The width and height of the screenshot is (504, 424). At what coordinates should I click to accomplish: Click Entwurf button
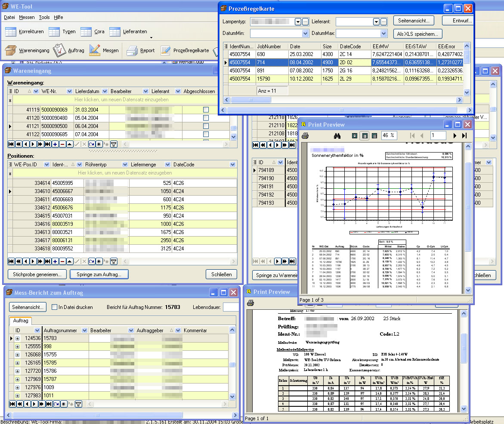[458, 21]
